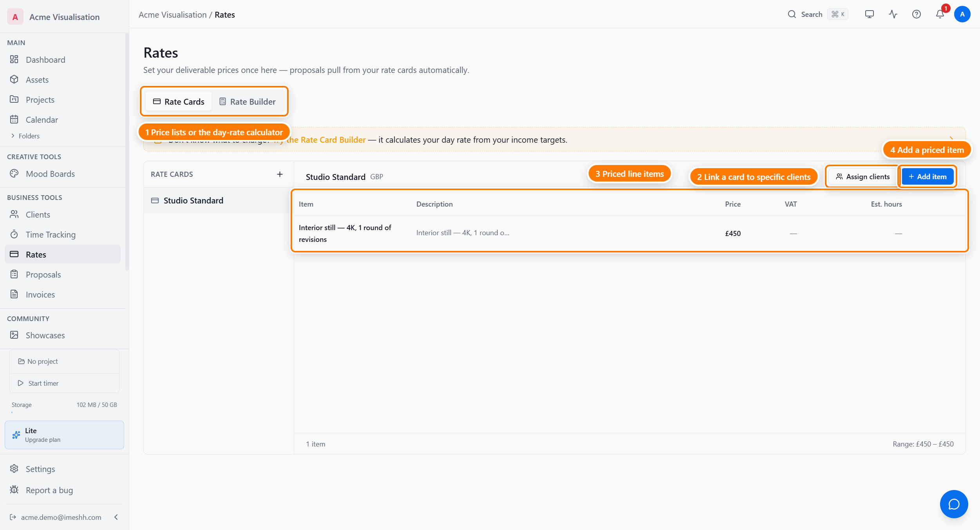The image size is (980, 530).
Task: Click the sidebar scrollbar
Action: point(127,152)
